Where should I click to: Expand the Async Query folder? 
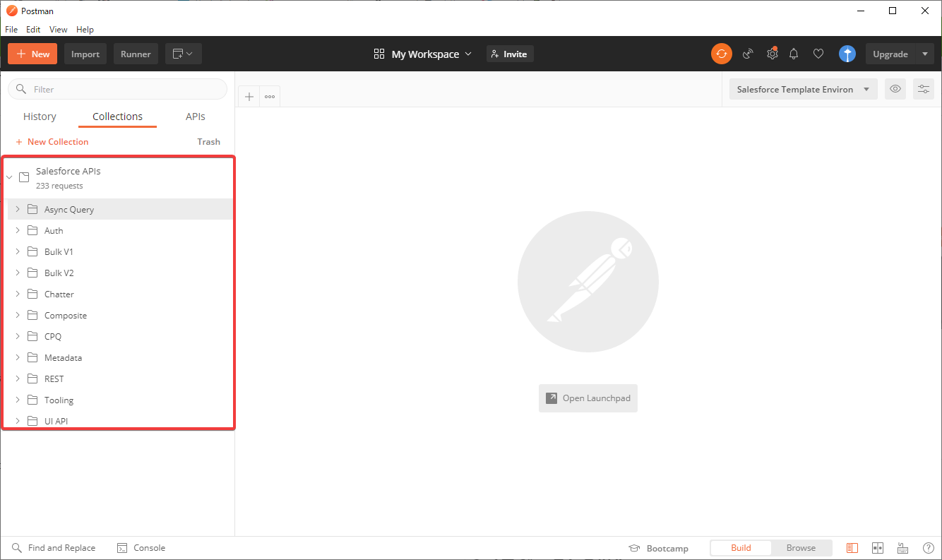[18, 209]
